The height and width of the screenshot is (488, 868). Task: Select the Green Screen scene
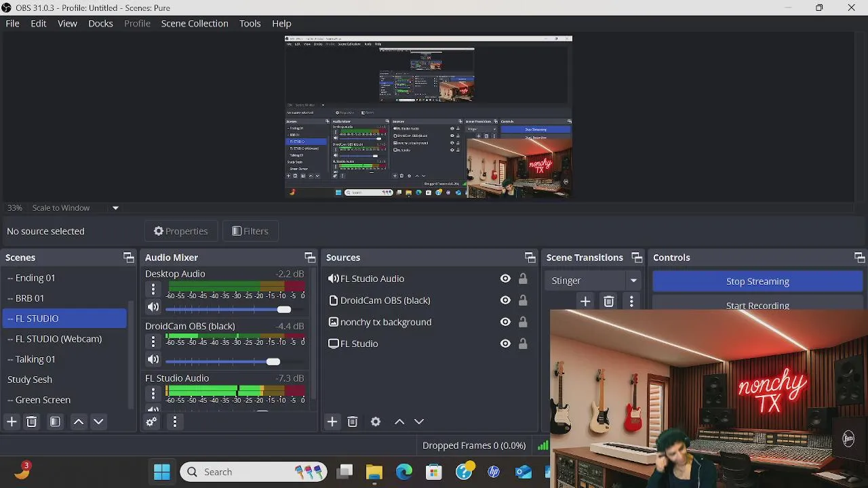(64, 400)
